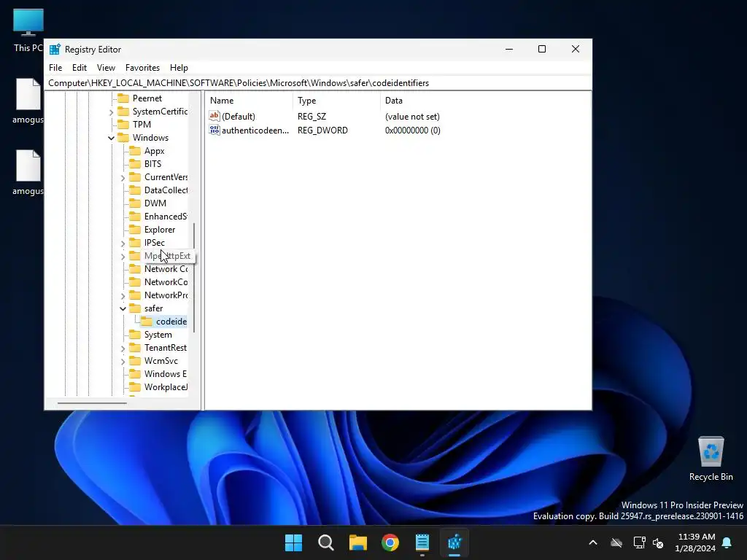Screen dimensions: 747x560
Task: Select the IPSec folder icon
Action: click(135, 243)
